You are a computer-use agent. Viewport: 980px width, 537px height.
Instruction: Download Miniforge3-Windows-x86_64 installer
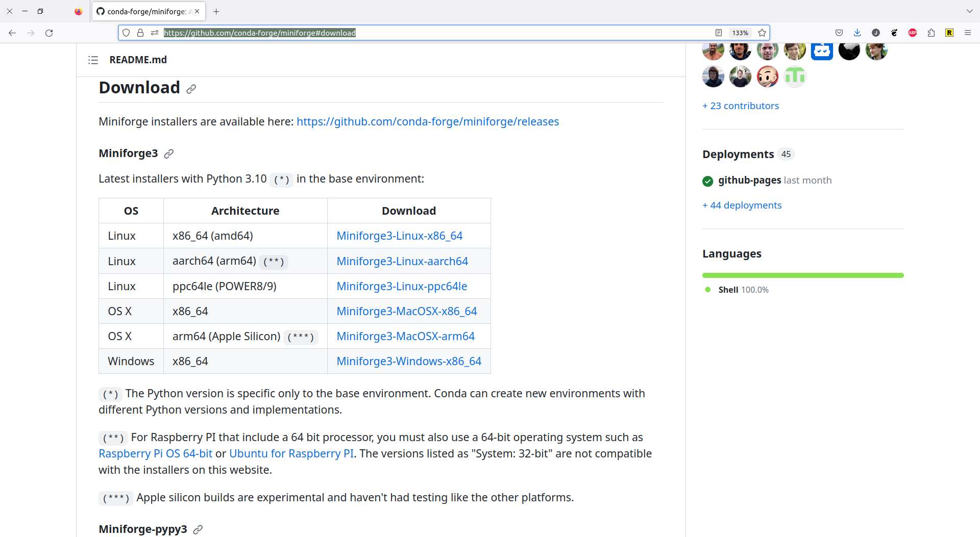pyautogui.click(x=409, y=362)
